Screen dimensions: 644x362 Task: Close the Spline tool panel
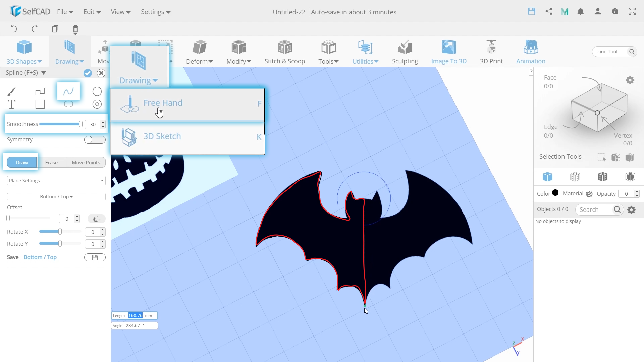coord(101,73)
